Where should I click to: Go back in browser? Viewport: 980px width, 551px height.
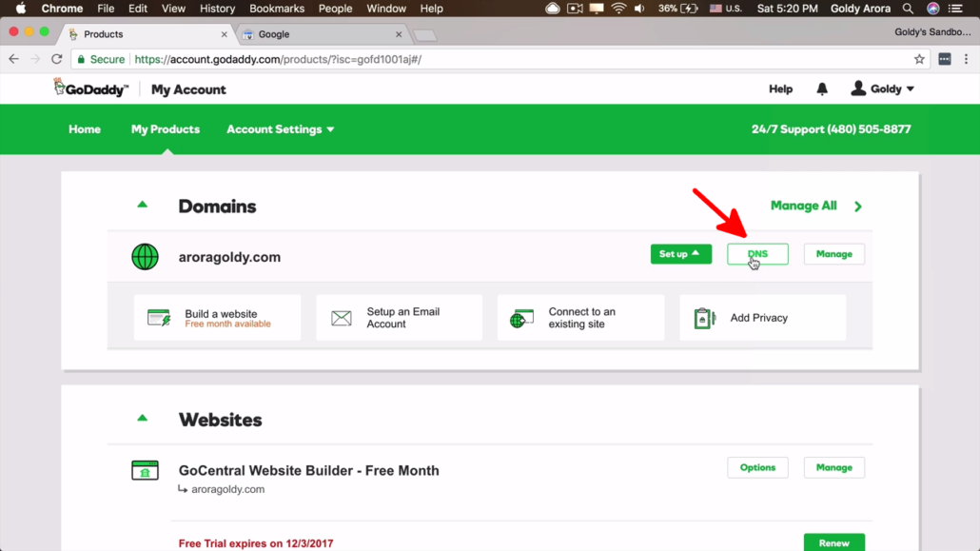[13, 59]
